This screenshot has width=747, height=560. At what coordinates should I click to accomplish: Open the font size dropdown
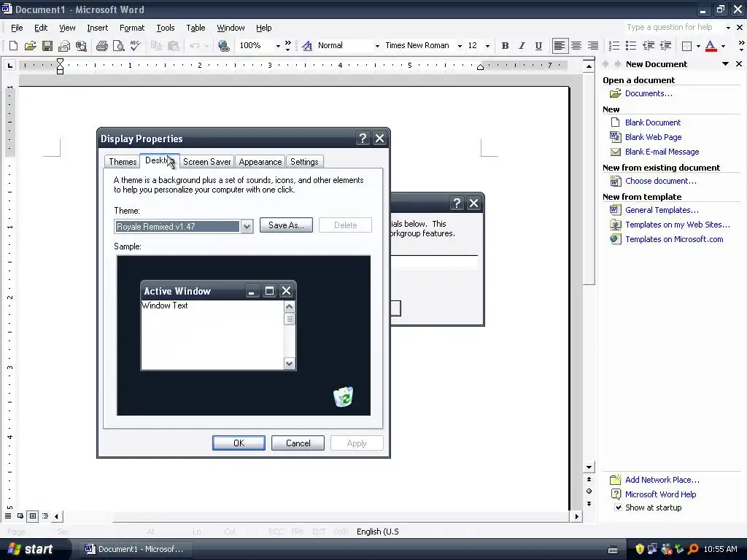point(487,46)
